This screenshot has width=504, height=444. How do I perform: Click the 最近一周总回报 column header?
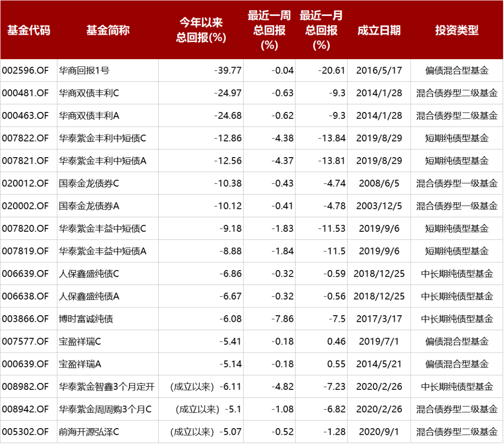tap(269, 30)
